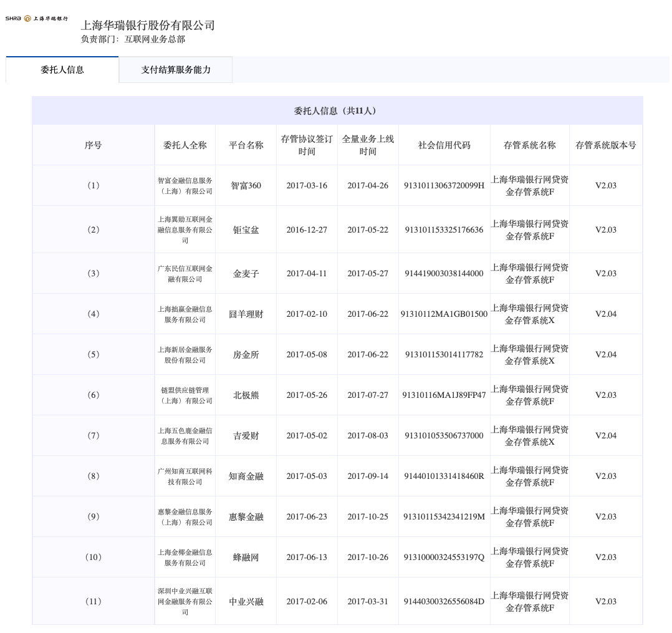Click credit code 913101153325176636

tap(444, 230)
